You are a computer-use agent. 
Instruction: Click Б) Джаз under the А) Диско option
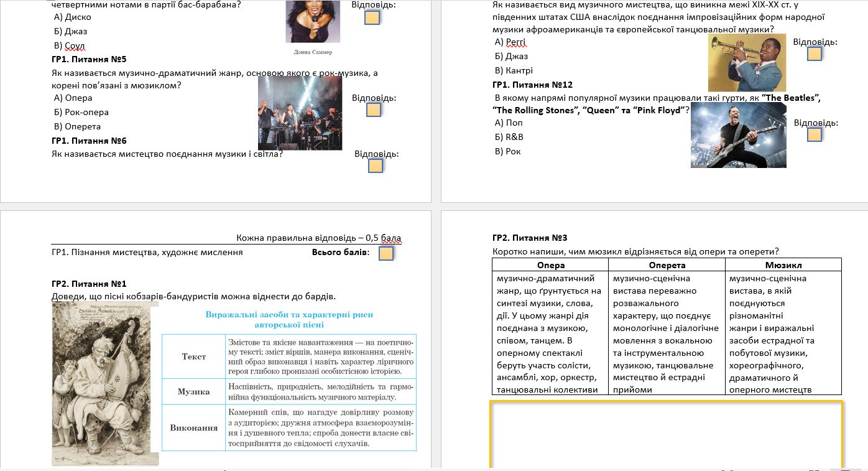point(71,31)
